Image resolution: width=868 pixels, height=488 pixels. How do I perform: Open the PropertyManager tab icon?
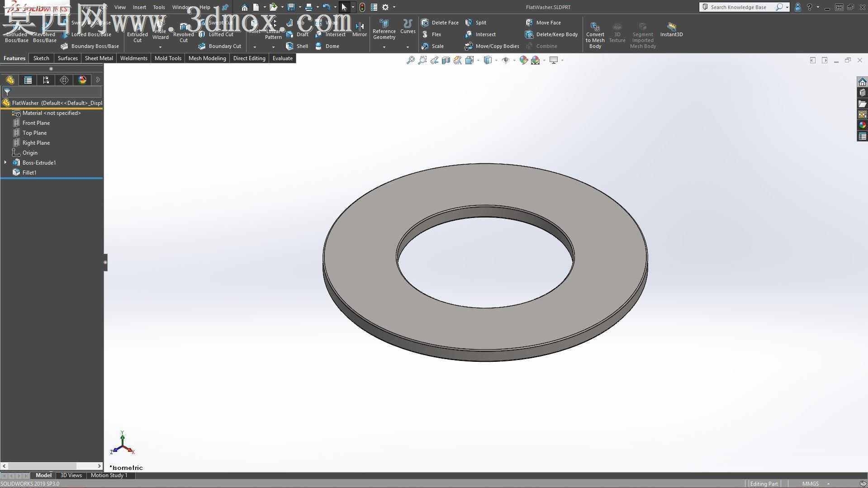click(28, 80)
